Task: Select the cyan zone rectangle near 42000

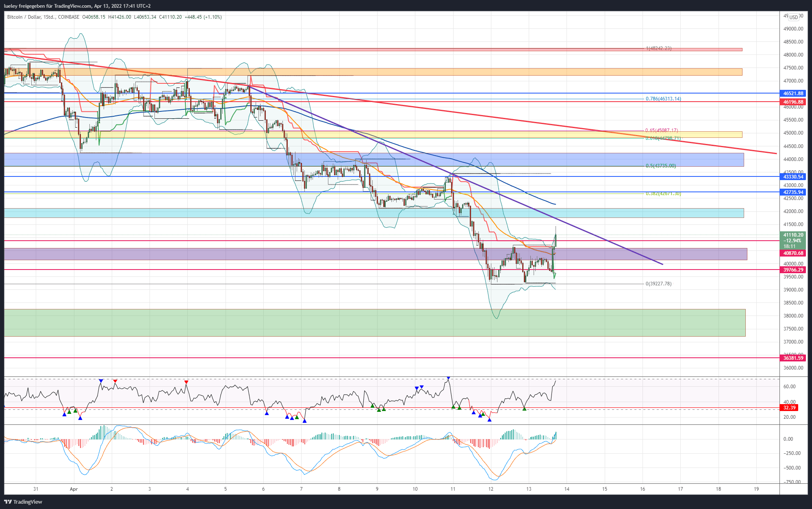Action: pyautogui.click(x=374, y=213)
